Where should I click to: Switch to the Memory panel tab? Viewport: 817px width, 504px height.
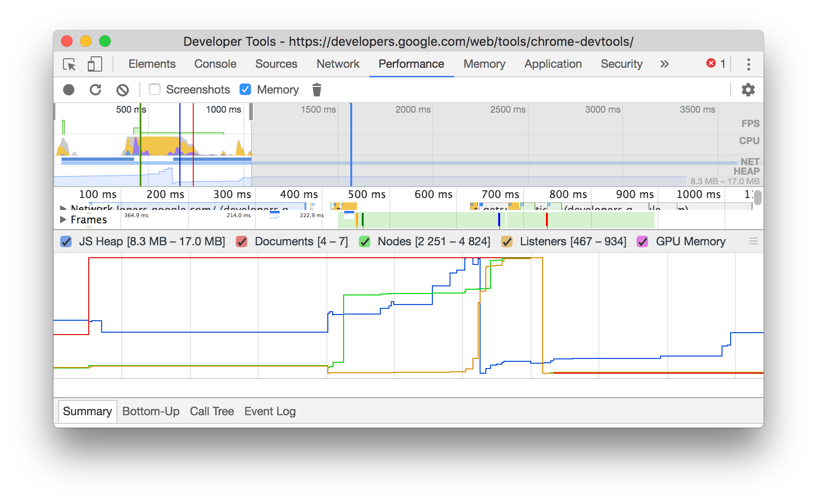pyautogui.click(x=483, y=63)
